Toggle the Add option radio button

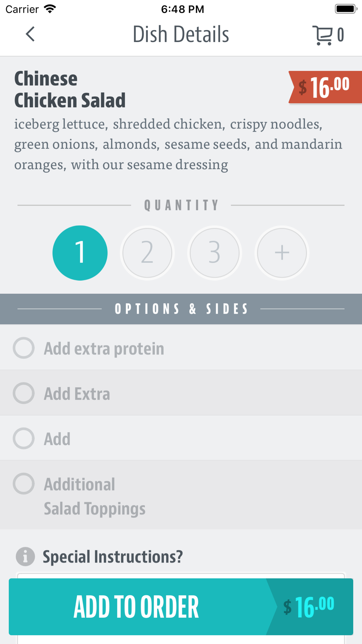tap(24, 438)
